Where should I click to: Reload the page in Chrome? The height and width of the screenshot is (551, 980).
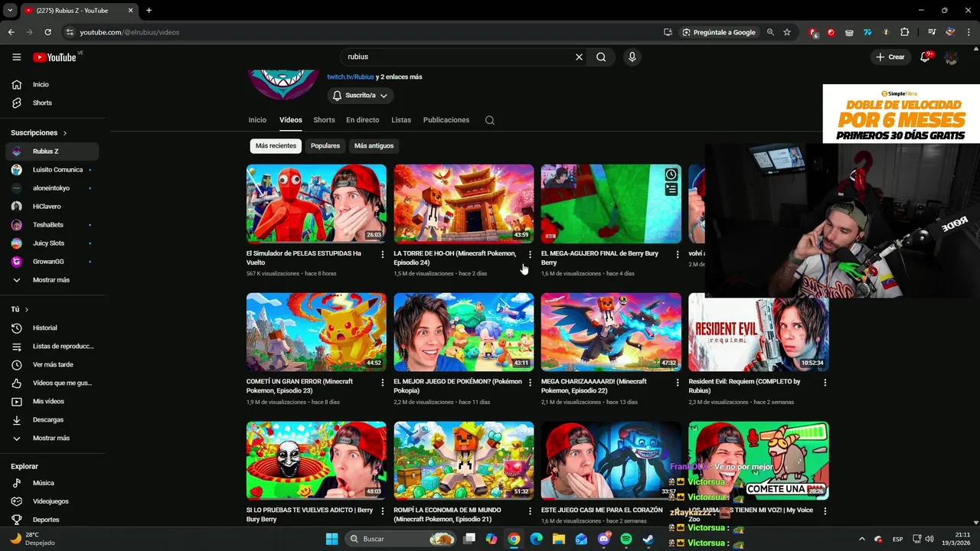(47, 32)
